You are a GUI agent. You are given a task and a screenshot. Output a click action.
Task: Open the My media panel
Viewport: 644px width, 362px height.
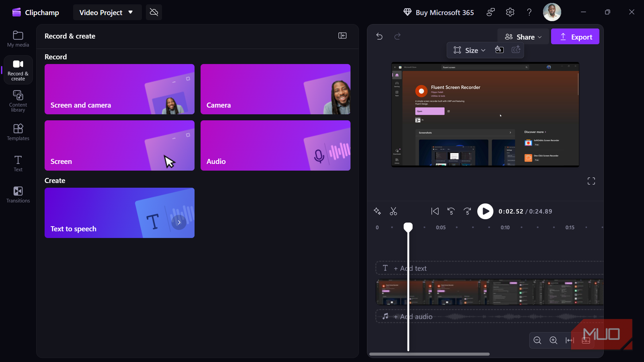pos(18,39)
